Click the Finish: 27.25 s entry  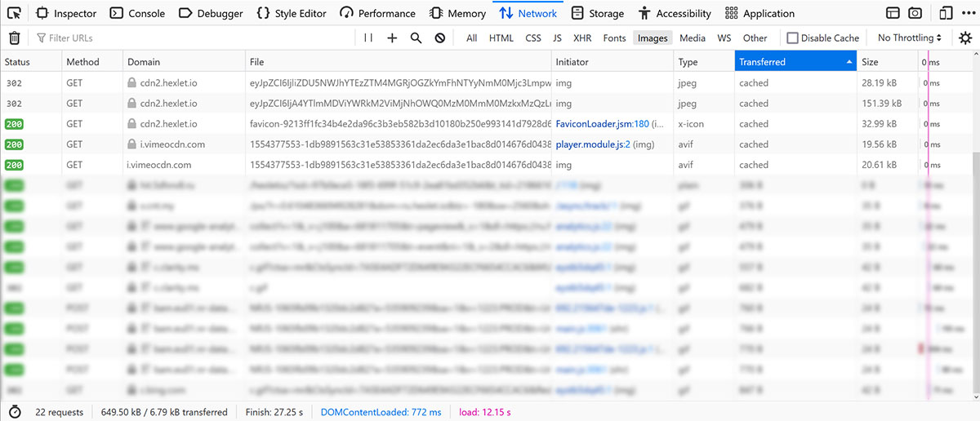(x=274, y=412)
